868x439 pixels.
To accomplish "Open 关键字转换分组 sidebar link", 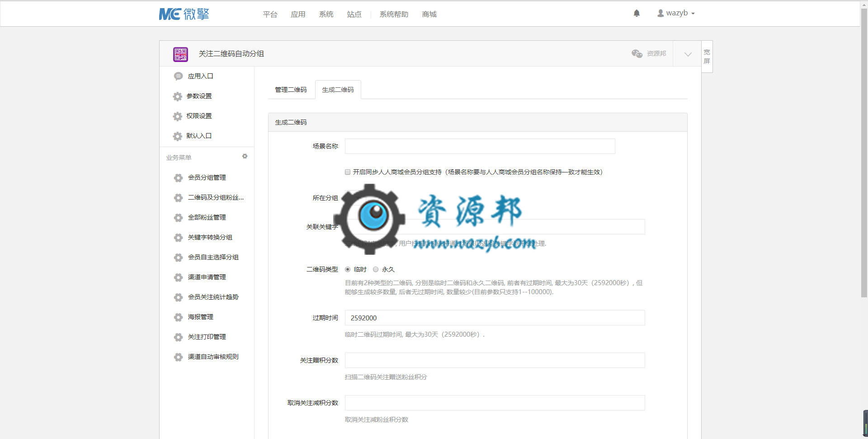I will (210, 237).
